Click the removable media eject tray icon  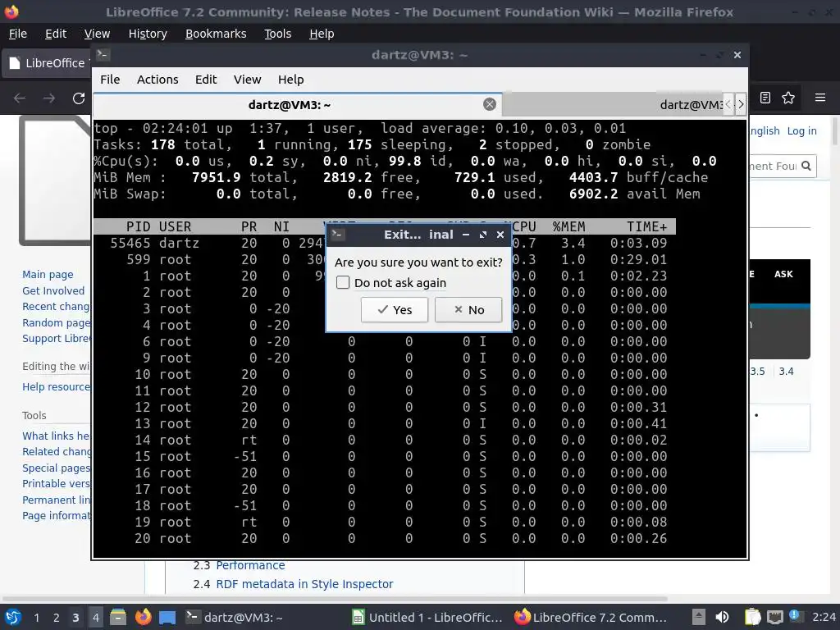[699, 617]
